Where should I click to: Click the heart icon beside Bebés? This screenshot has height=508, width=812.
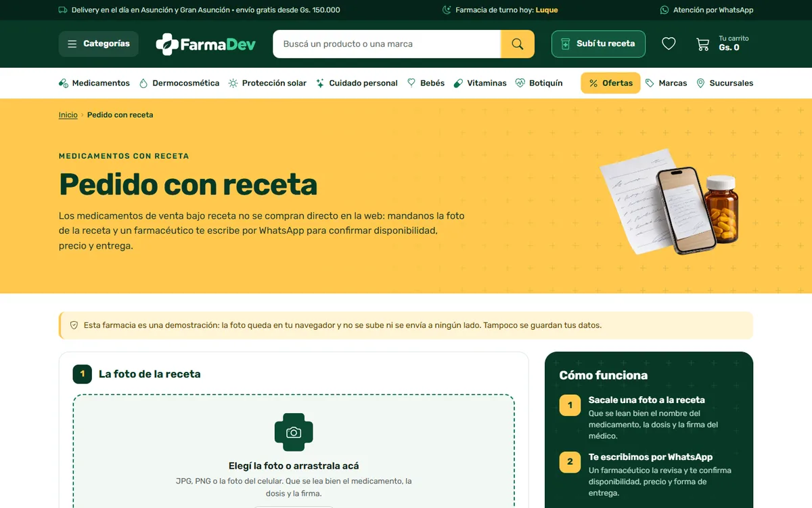tap(411, 83)
